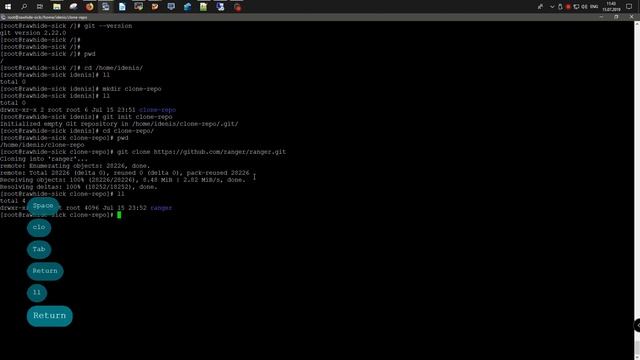Screen dimensions: 640x360
Task: Open the red round icon at taskbar end
Action: click(238, 7)
